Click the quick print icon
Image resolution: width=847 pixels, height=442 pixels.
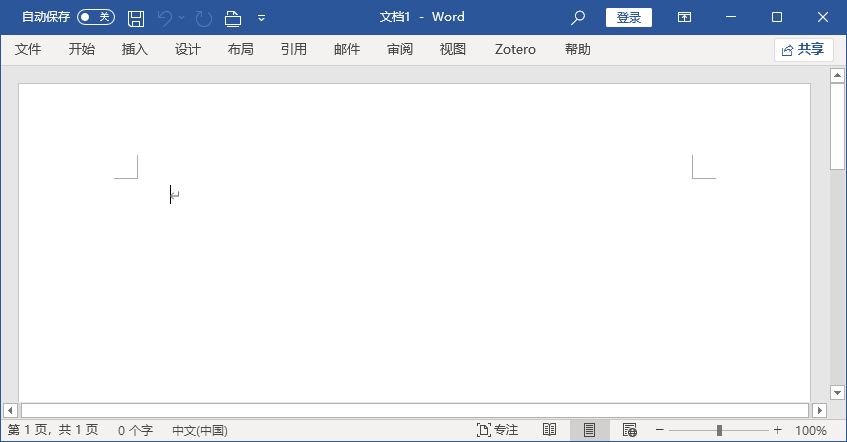coord(233,19)
